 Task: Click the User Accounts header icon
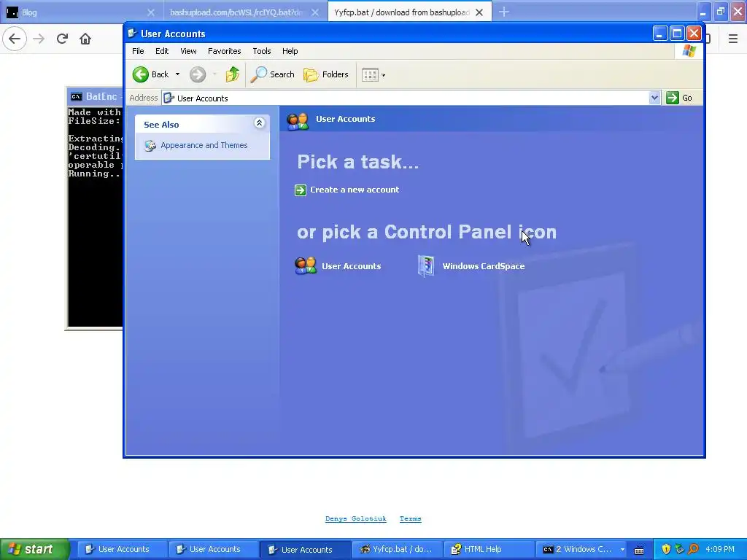(298, 121)
